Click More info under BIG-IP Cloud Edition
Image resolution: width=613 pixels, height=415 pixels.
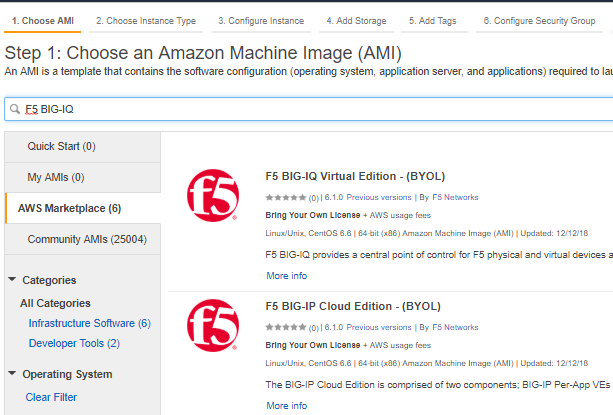pos(287,406)
